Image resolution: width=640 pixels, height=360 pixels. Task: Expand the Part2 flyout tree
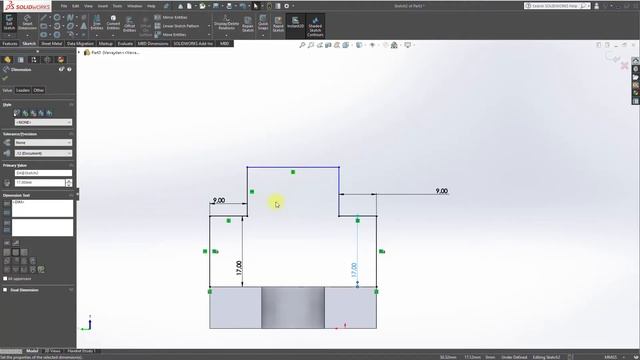pyautogui.click(x=79, y=52)
